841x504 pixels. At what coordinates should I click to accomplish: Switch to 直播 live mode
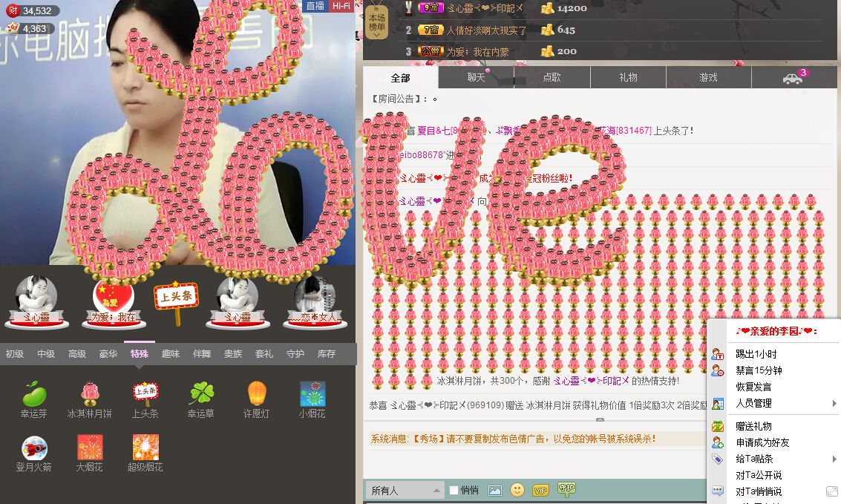[x=315, y=6]
